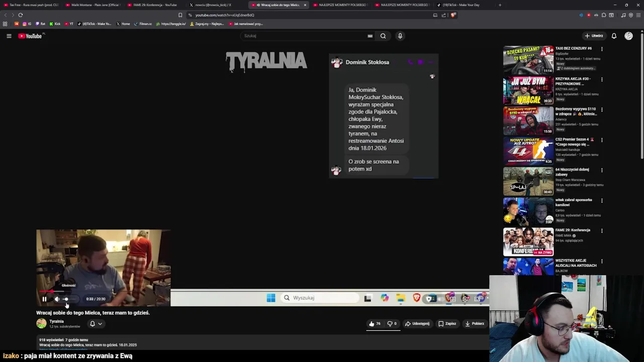Open the account avatar menu

point(628,36)
